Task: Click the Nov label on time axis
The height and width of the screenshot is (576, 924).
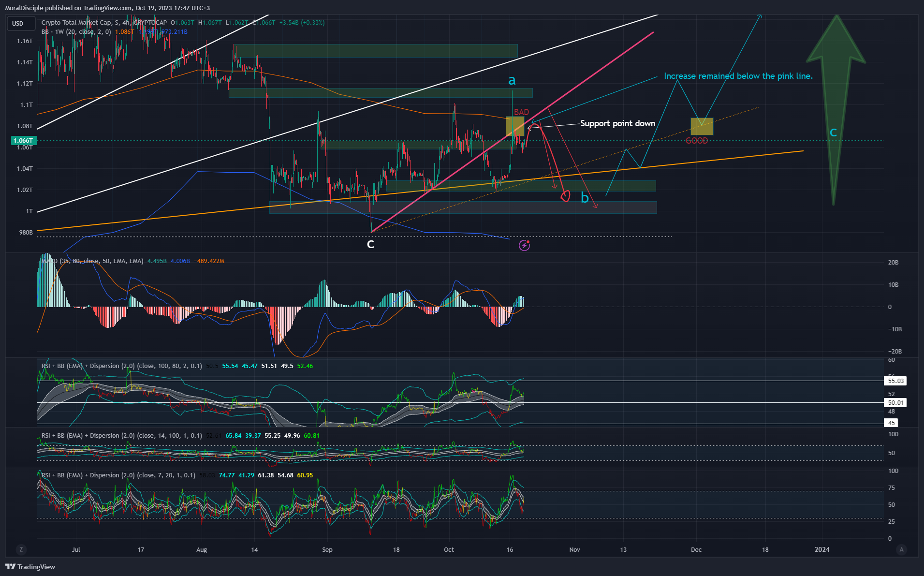Action: [574, 549]
